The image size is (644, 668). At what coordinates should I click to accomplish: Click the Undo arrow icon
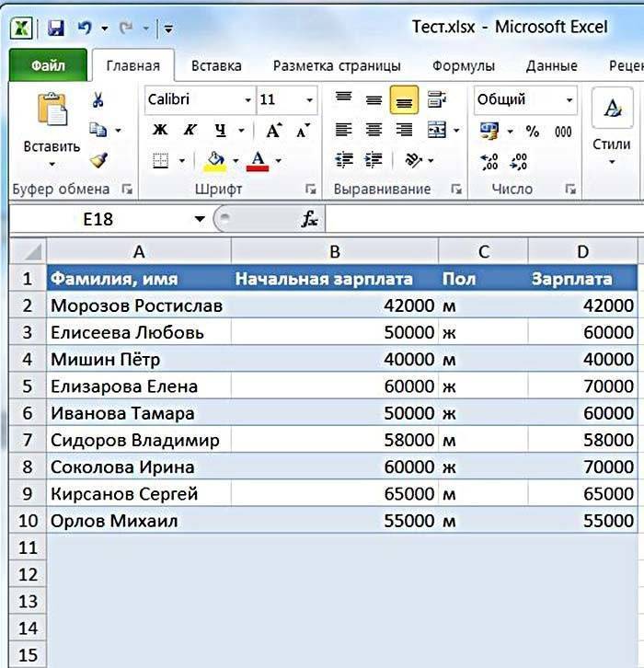coord(85,28)
